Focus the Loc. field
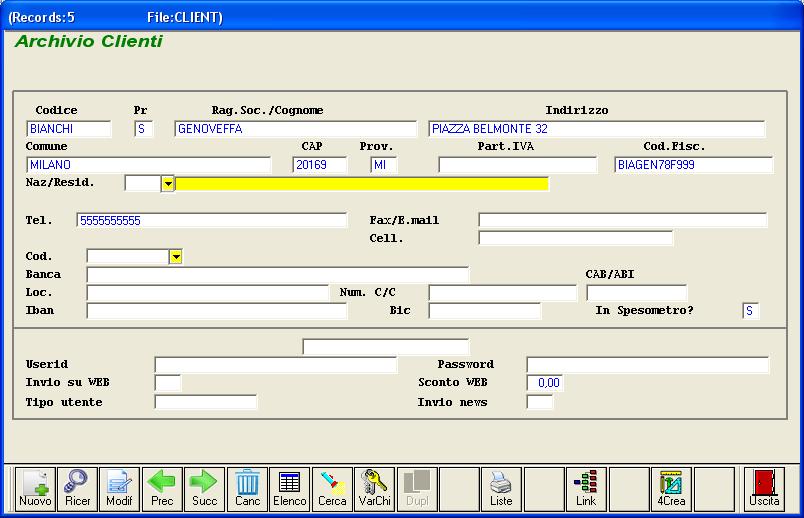The height and width of the screenshot is (518, 804). coord(208,293)
